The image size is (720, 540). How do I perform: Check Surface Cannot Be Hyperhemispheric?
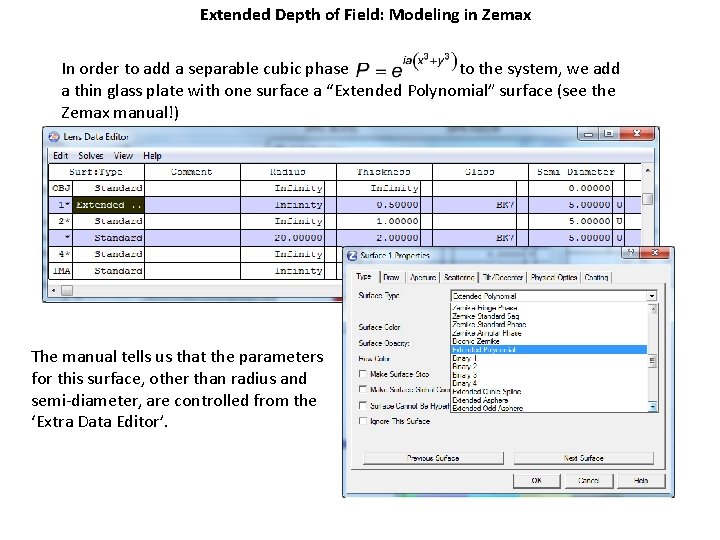[363, 405]
